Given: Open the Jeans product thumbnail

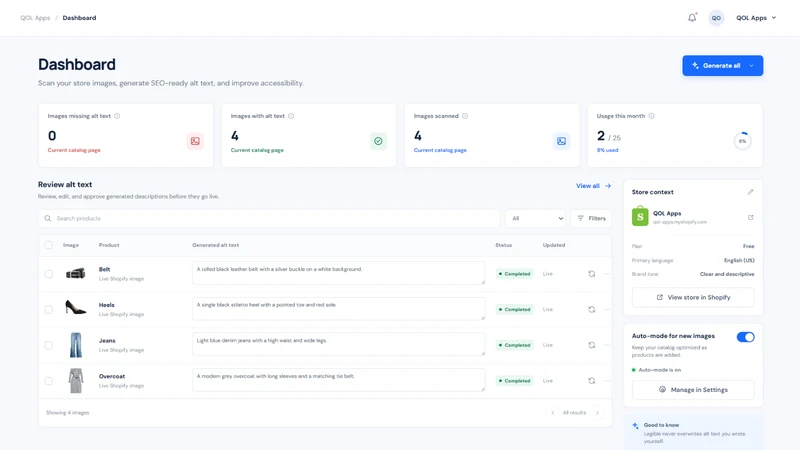Looking at the screenshot, I should pos(76,345).
